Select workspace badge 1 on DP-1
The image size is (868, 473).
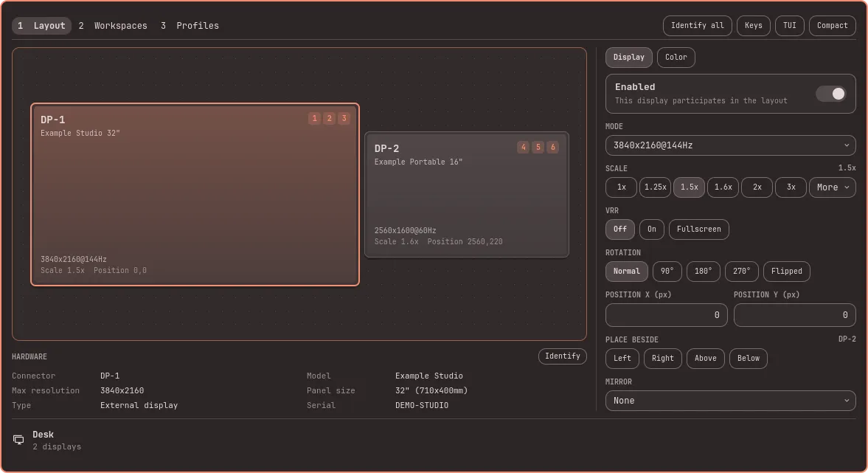314,119
